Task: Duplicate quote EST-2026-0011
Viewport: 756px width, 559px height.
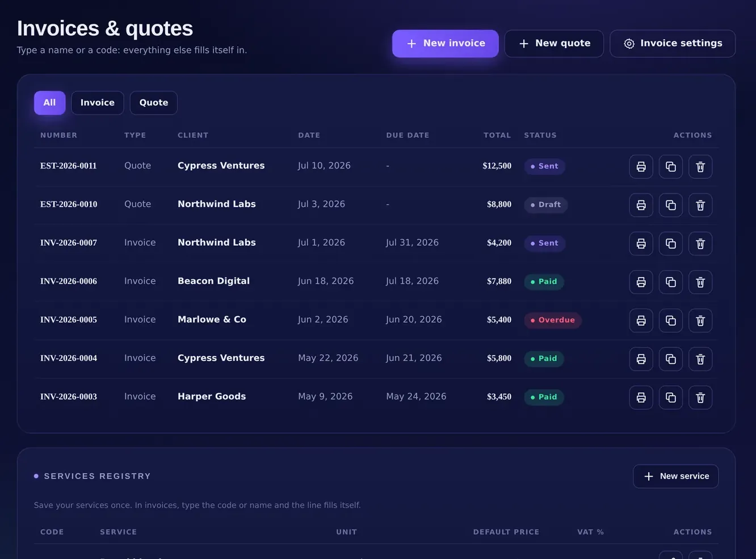Action: coord(670,167)
